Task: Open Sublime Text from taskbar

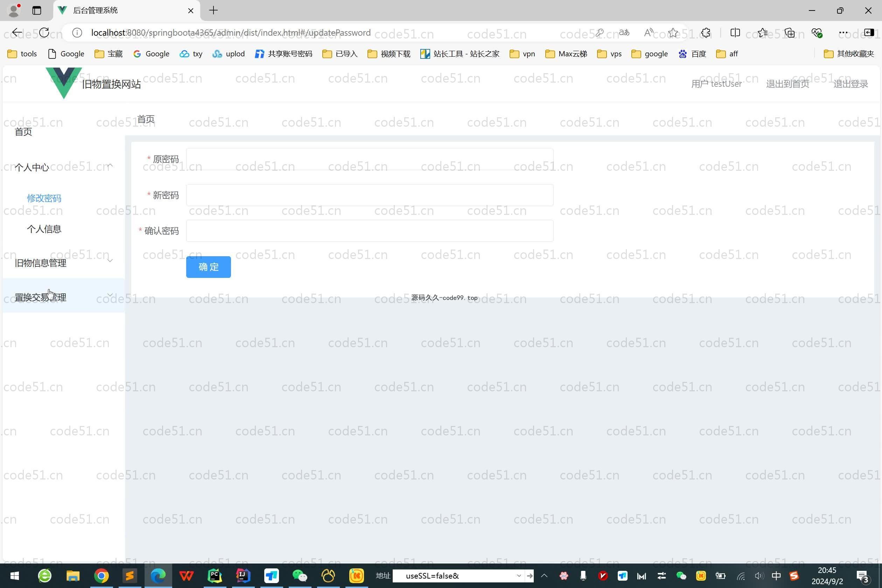Action: tap(129, 576)
